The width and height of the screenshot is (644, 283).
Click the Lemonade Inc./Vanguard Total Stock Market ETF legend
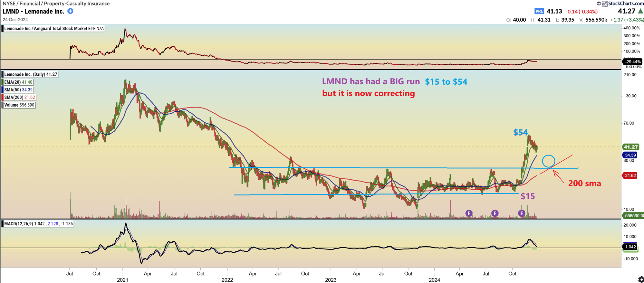point(54,29)
